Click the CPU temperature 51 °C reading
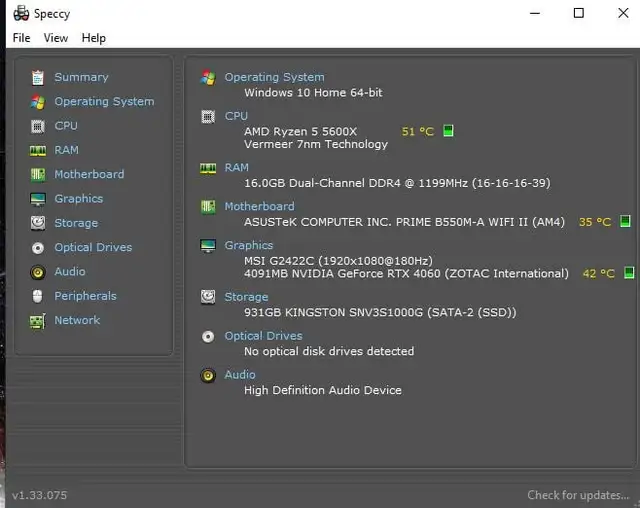 [418, 131]
